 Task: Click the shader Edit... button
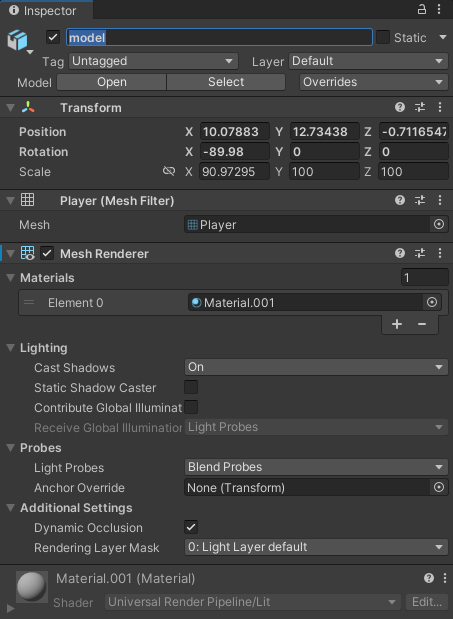[x=427, y=602]
